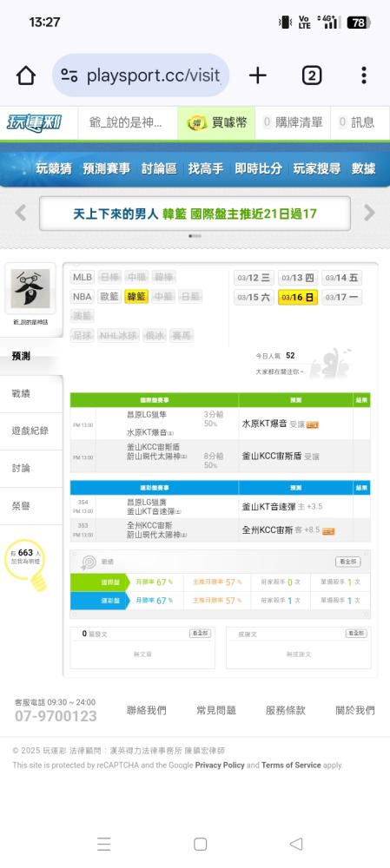Open the browser three-dot menu
Screen dimensions: 390x868
pos(363,76)
